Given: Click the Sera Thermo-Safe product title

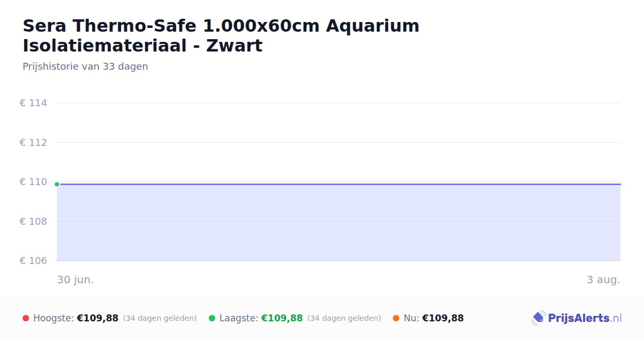Looking at the screenshot, I should click(x=221, y=35).
